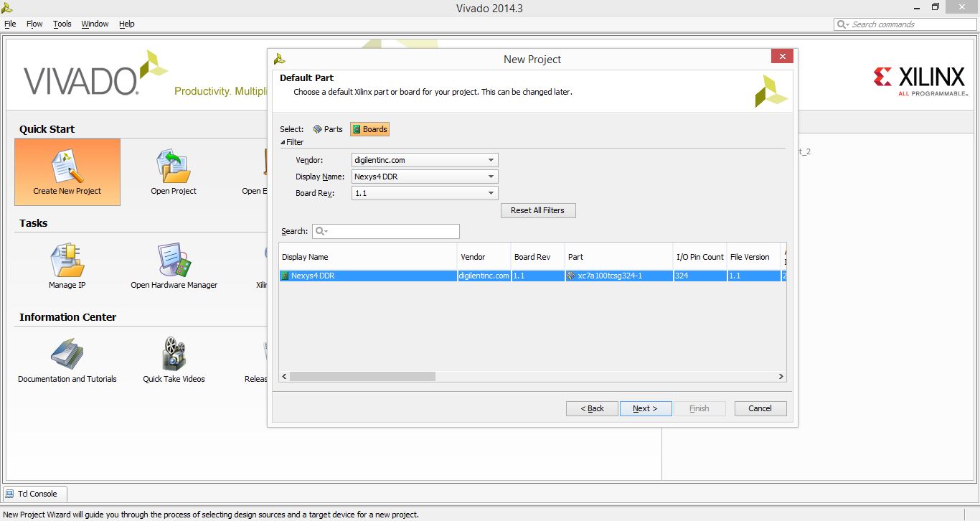Sort by Vendor column header
Screen dimensions: 980x521
pos(484,257)
